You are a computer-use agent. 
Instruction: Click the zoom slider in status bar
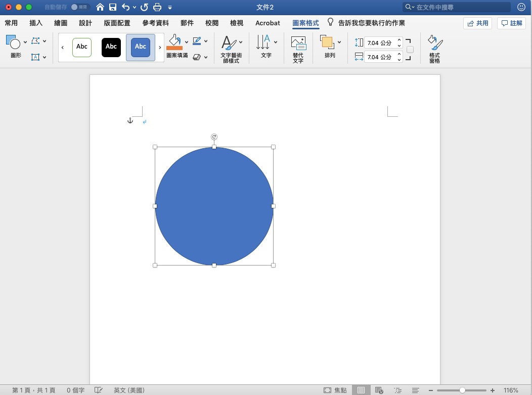pos(462,390)
